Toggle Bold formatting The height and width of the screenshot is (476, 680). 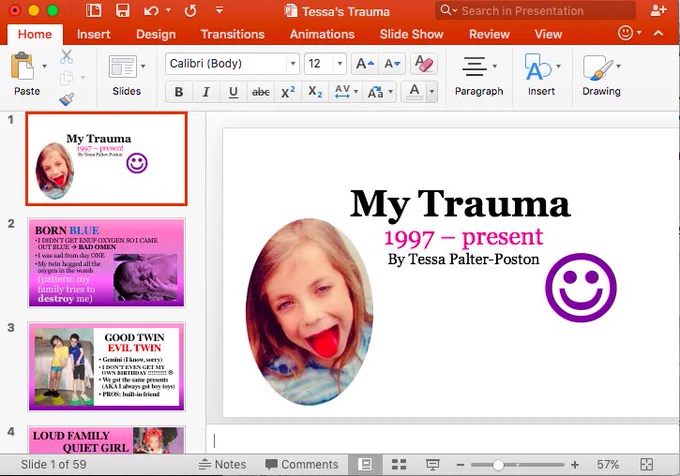(x=178, y=91)
